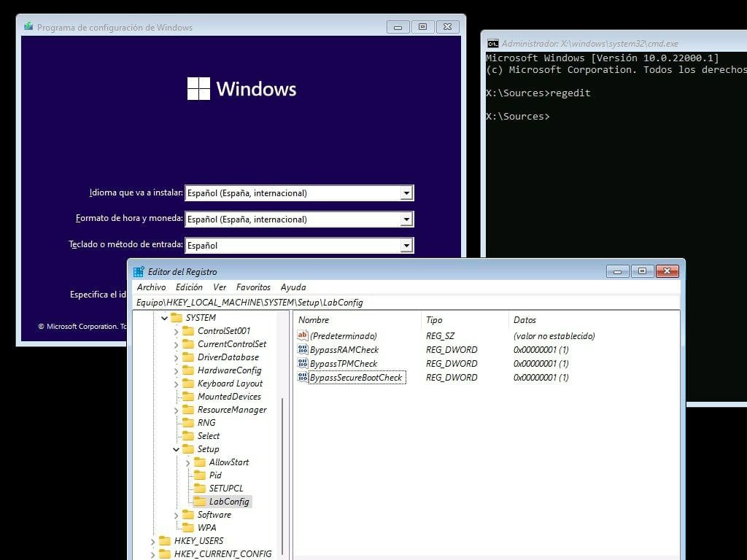This screenshot has width=747, height=560.
Task: Select the HKEY_USERS folder icon
Action: [165, 540]
